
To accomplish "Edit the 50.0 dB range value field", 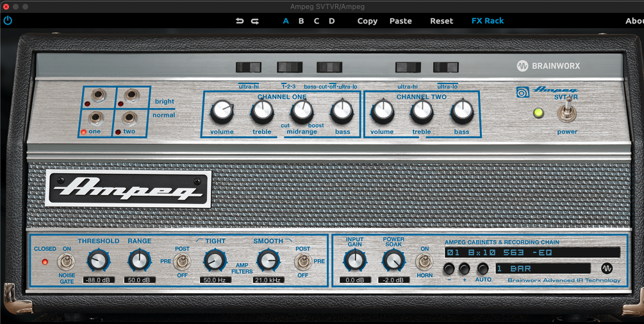I will [x=140, y=280].
